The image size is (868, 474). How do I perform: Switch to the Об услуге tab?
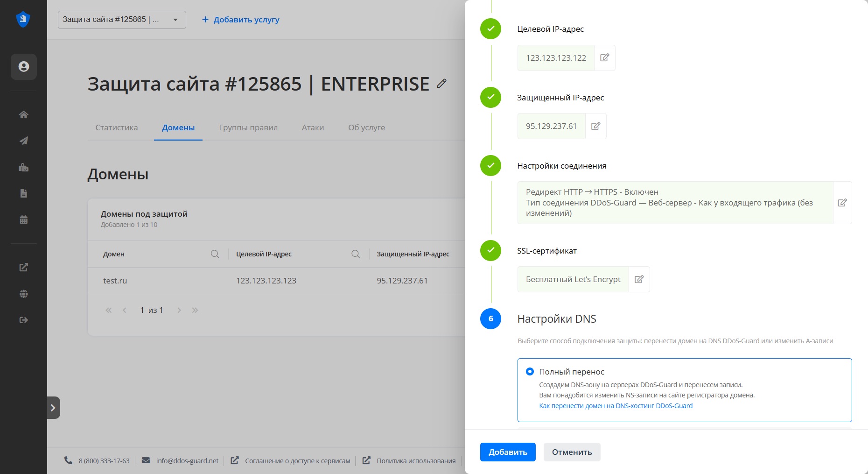pos(367,127)
